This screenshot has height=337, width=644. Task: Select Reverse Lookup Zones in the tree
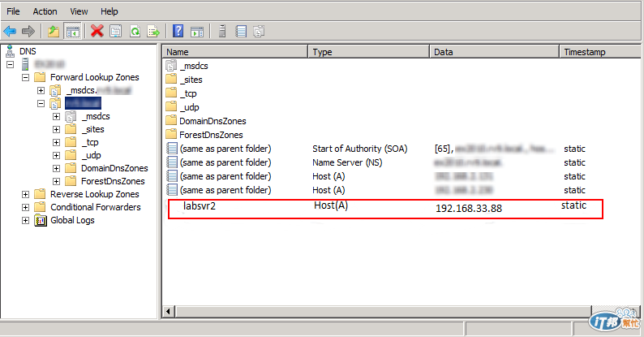pos(94,194)
